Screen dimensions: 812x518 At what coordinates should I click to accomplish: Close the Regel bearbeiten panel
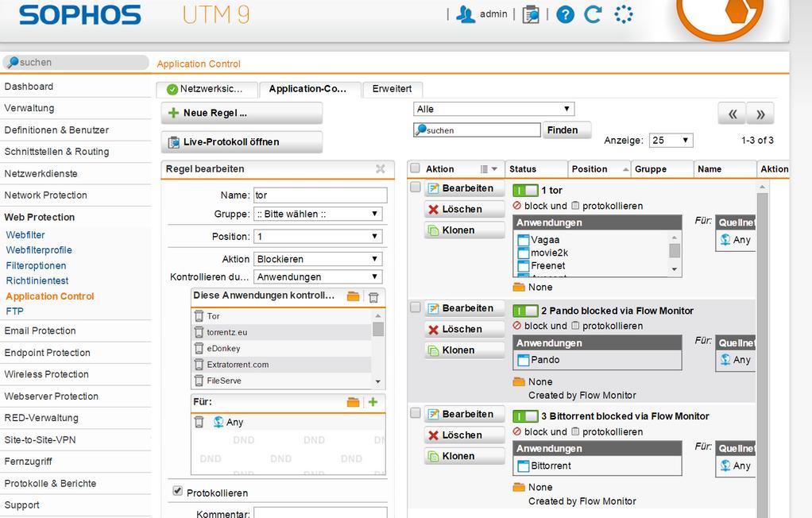[x=381, y=169]
